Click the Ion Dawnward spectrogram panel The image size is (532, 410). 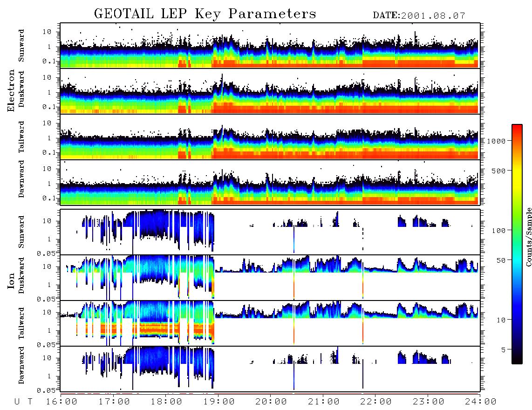[270, 369]
